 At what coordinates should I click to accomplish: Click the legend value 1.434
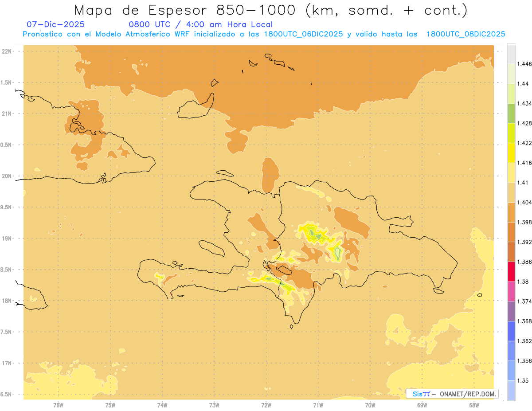[524, 103]
